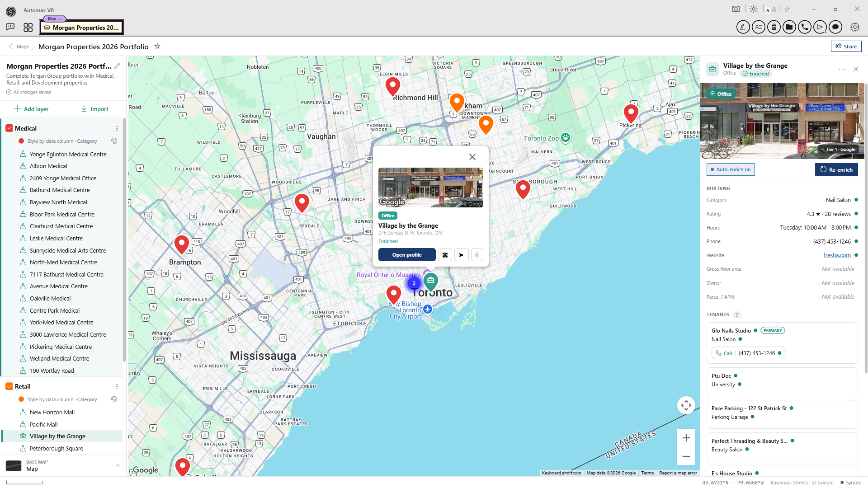Click the popup street view thumbnail

click(431, 188)
